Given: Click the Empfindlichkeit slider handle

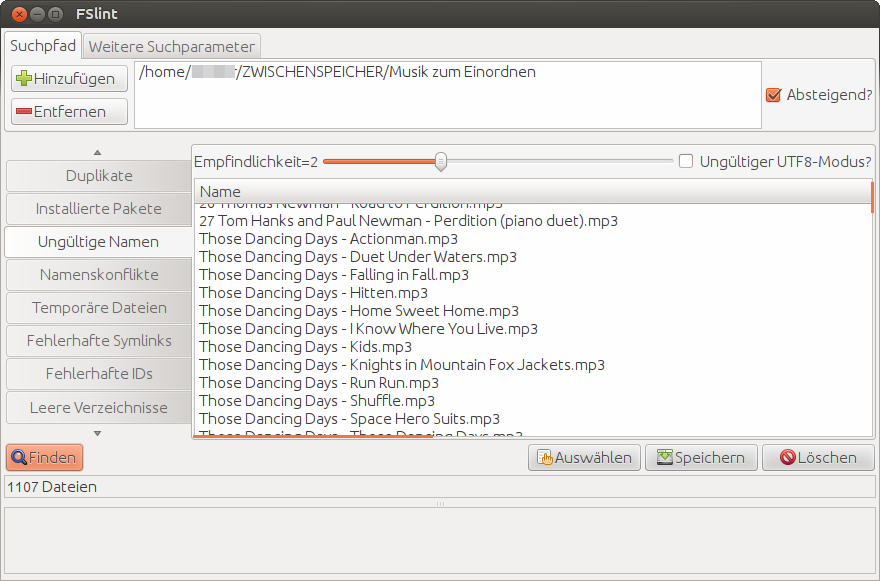Looking at the screenshot, I should pos(440,161).
